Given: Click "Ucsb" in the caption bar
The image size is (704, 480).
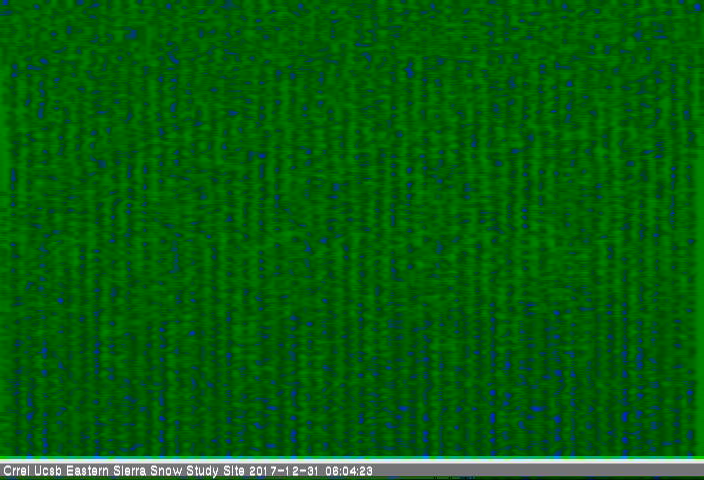Looking at the screenshot, I should (46, 471).
